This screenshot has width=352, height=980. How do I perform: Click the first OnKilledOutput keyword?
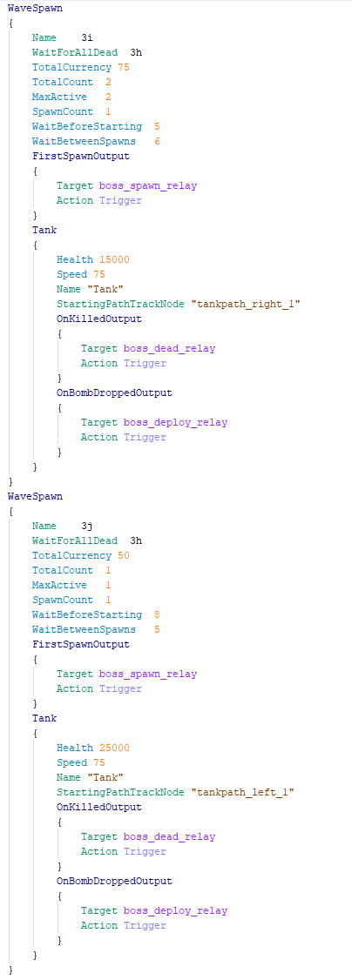point(98,319)
